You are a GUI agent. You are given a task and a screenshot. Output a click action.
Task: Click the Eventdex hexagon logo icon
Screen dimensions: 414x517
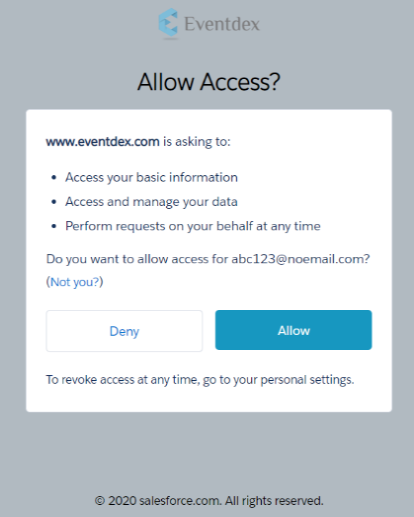pyautogui.click(x=168, y=22)
